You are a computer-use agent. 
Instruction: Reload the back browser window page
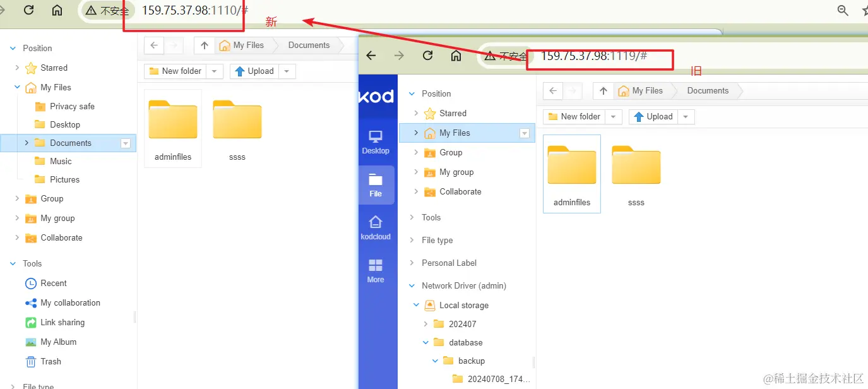click(x=28, y=9)
